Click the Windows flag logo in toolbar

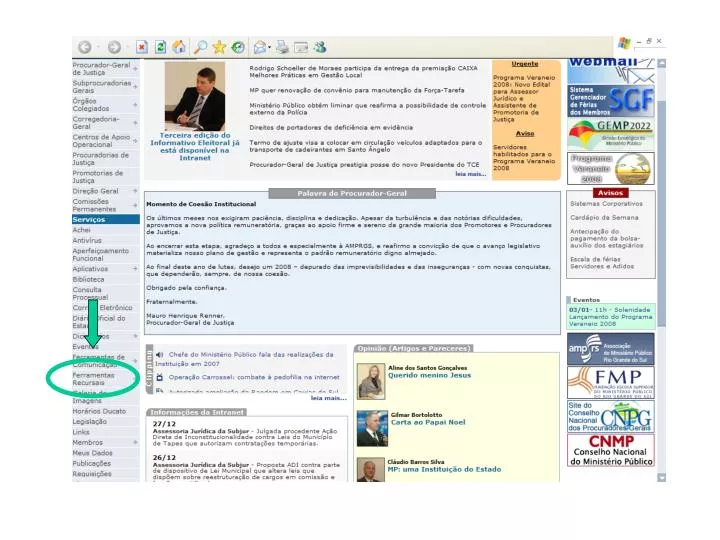(624, 43)
